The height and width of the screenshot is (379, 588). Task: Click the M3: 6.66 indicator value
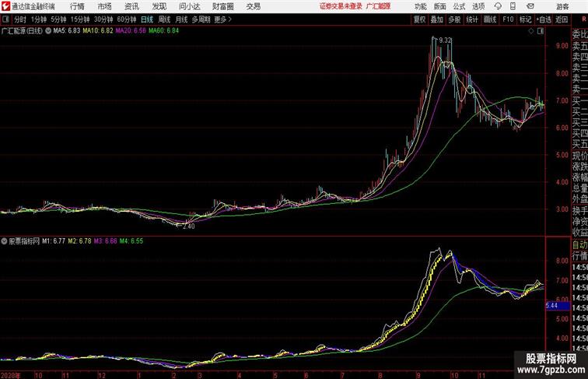[105, 241]
